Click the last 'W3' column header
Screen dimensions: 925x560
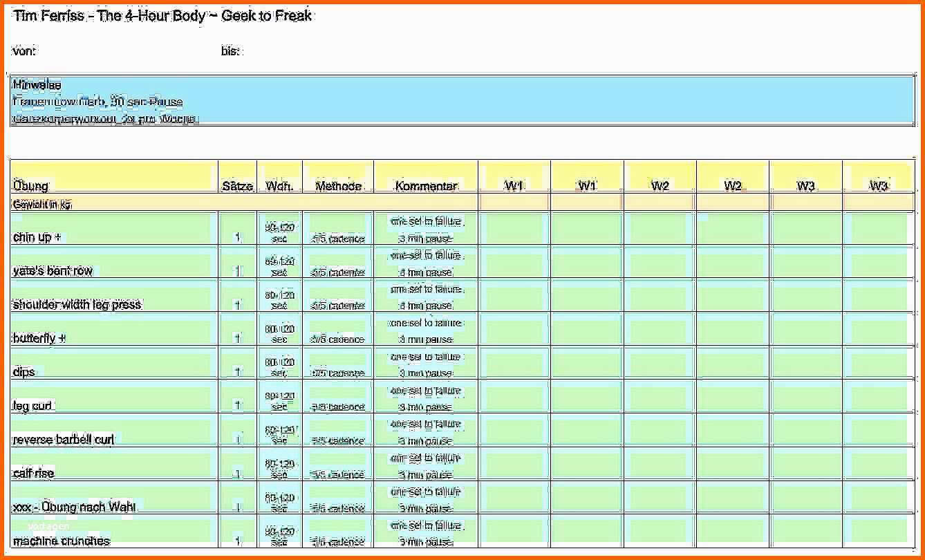(879, 177)
